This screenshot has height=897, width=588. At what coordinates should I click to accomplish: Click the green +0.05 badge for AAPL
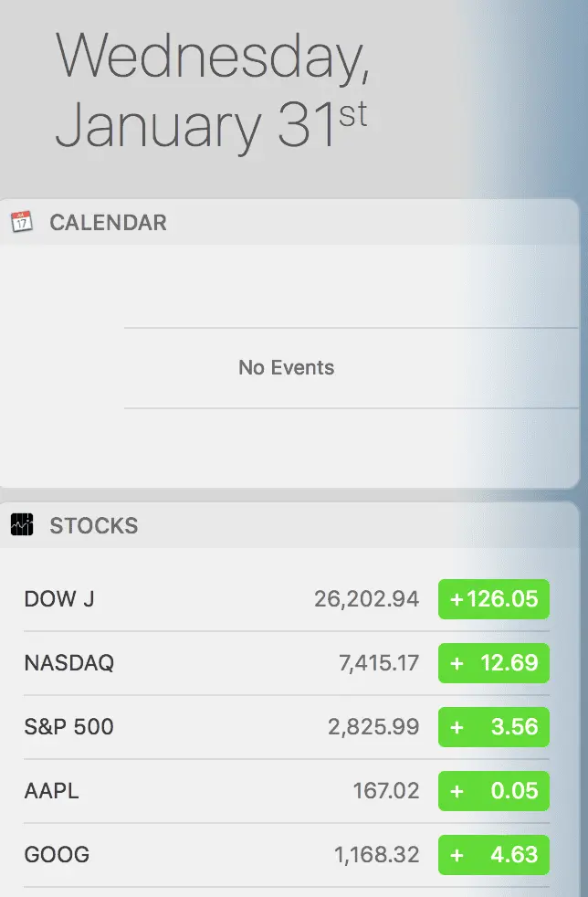(493, 791)
